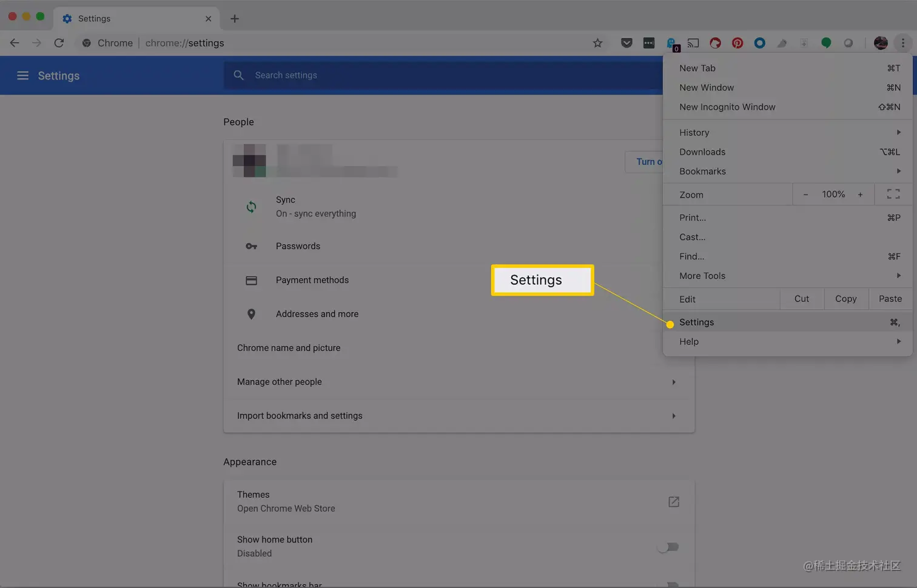This screenshot has height=588, width=917.
Task: Open the Sync settings row
Action: (x=458, y=207)
